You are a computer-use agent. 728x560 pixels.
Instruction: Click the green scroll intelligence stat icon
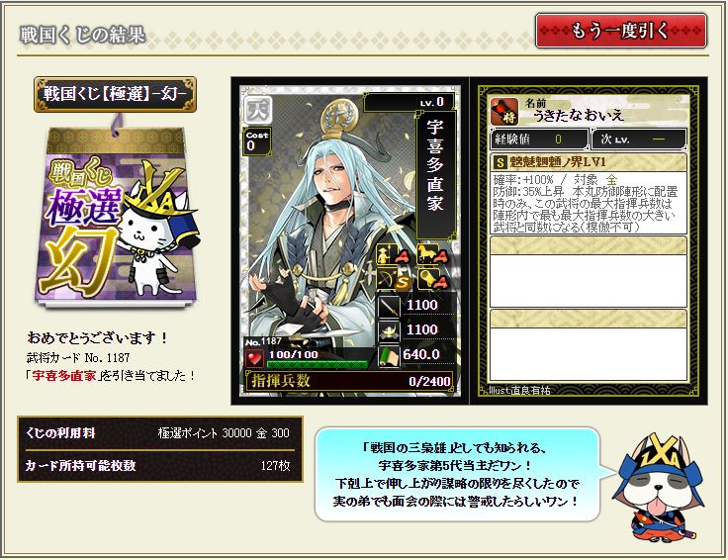coord(389,355)
